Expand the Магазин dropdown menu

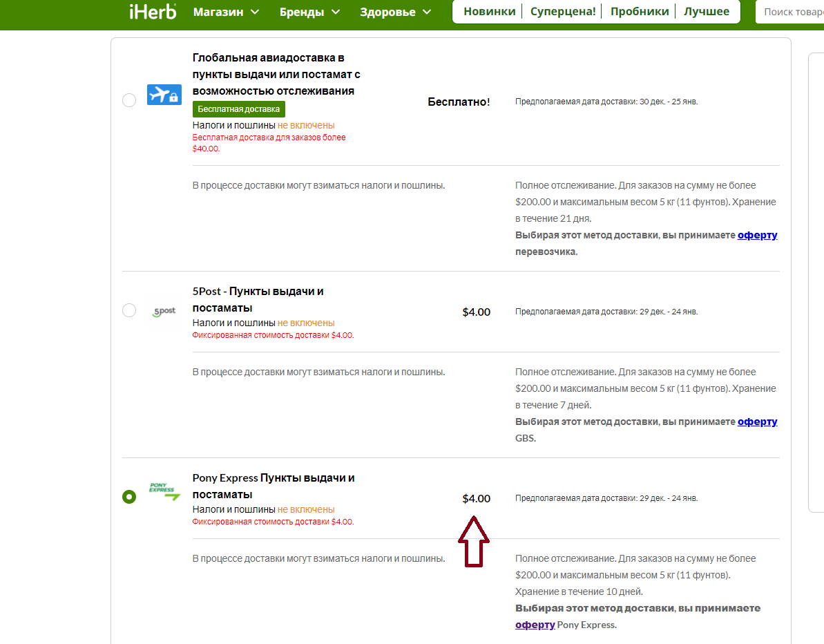pos(227,12)
